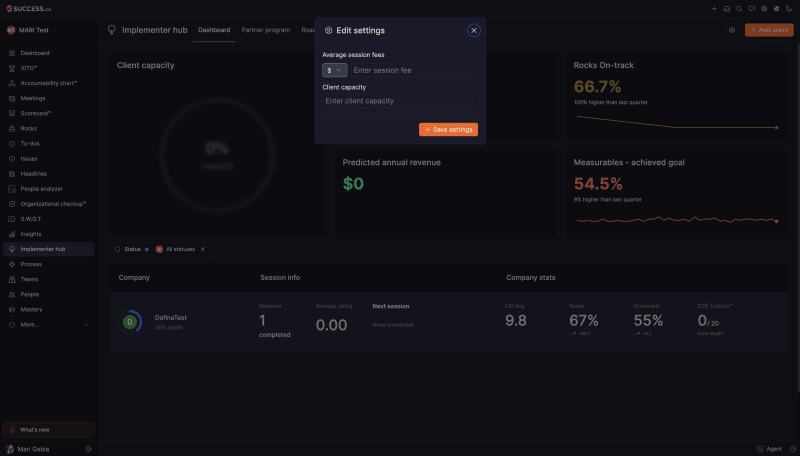Open Process in the sidebar
The height and width of the screenshot is (456, 800).
pos(48,264)
